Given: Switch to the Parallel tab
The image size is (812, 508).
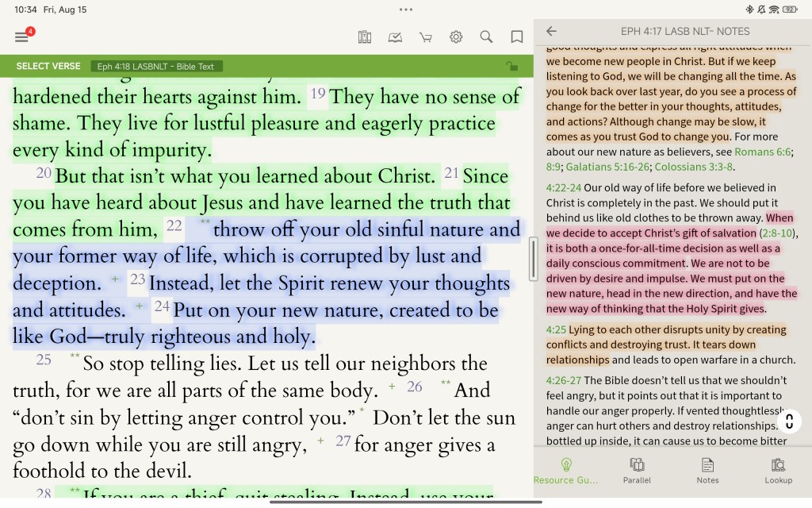Looking at the screenshot, I should pyautogui.click(x=637, y=470).
